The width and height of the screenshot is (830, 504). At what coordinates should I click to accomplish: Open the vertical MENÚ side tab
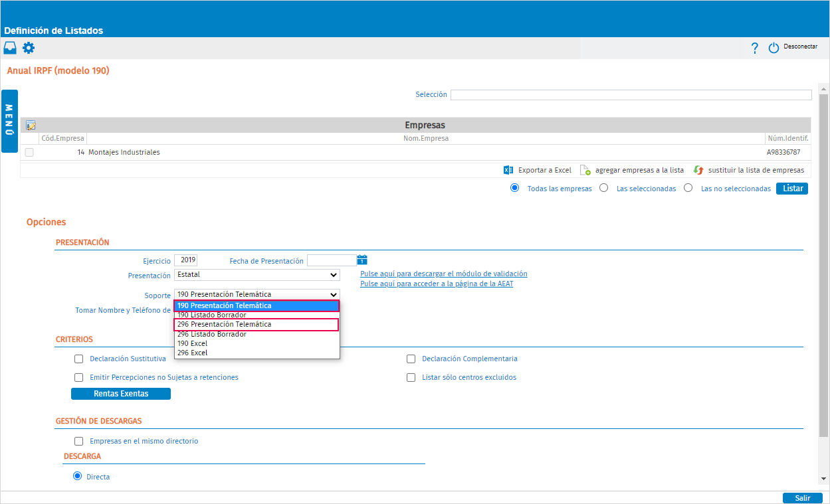point(9,121)
